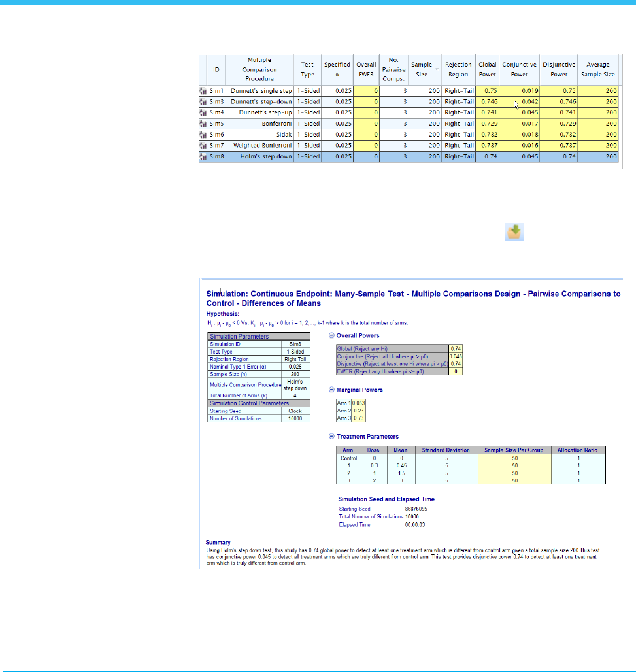
Task: Select the 'Dunnett's step-down' cell
Action: (259, 101)
